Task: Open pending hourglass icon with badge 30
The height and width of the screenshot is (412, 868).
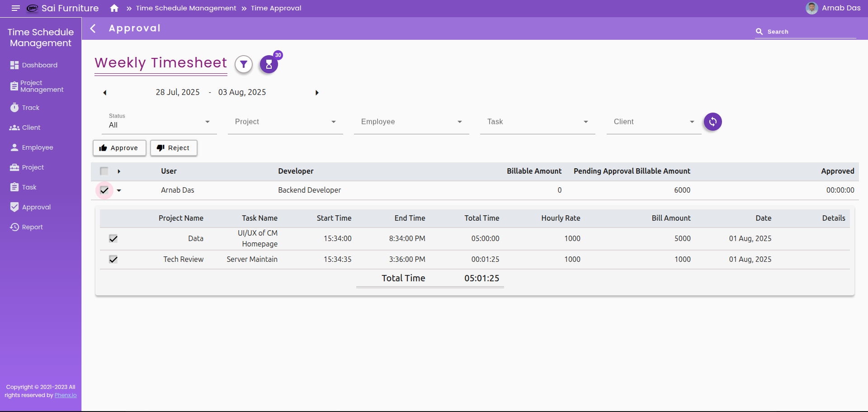Action: 269,64
